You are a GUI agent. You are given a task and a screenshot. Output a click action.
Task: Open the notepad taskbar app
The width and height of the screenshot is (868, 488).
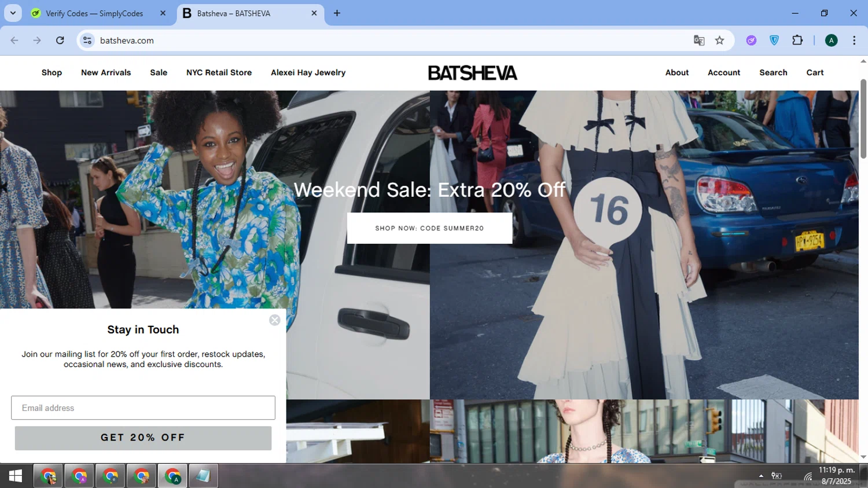coord(203,476)
